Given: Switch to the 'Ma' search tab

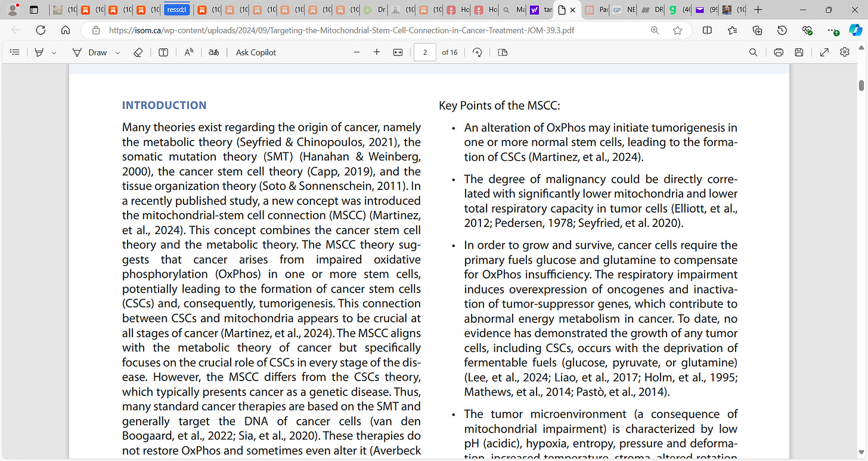Looking at the screenshot, I should (513, 10).
